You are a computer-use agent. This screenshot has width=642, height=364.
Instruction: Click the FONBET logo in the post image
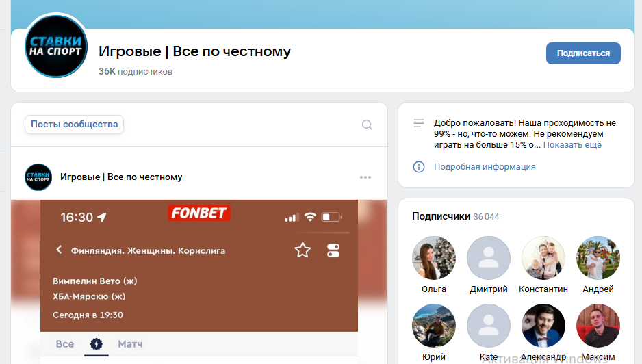(x=199, y=213)
